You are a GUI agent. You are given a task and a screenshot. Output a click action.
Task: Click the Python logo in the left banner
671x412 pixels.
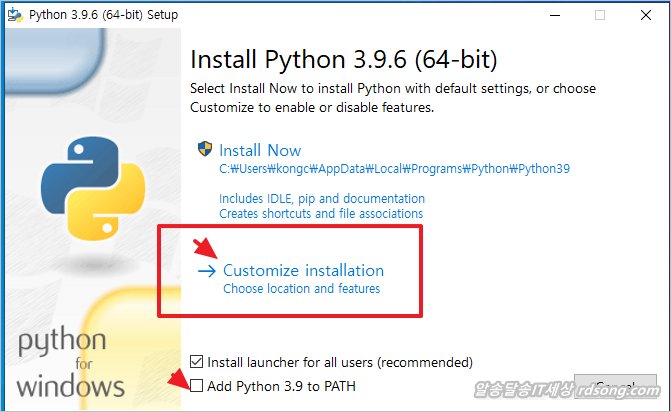click(x=86, y=184)
